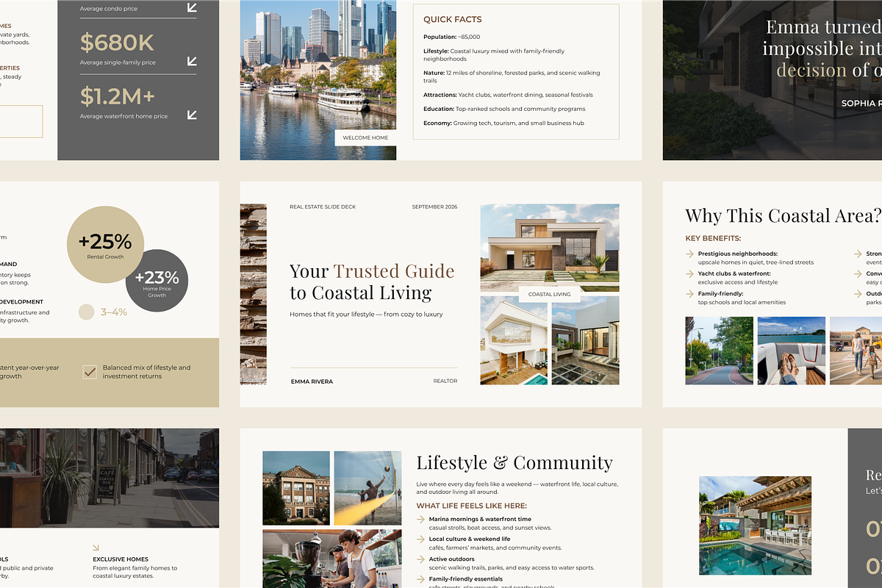Viewport: 882px width, 588px height.
Task: Click the arrow bullet next to Yacht clubs & waterfront
Action: tap(689, 273)
